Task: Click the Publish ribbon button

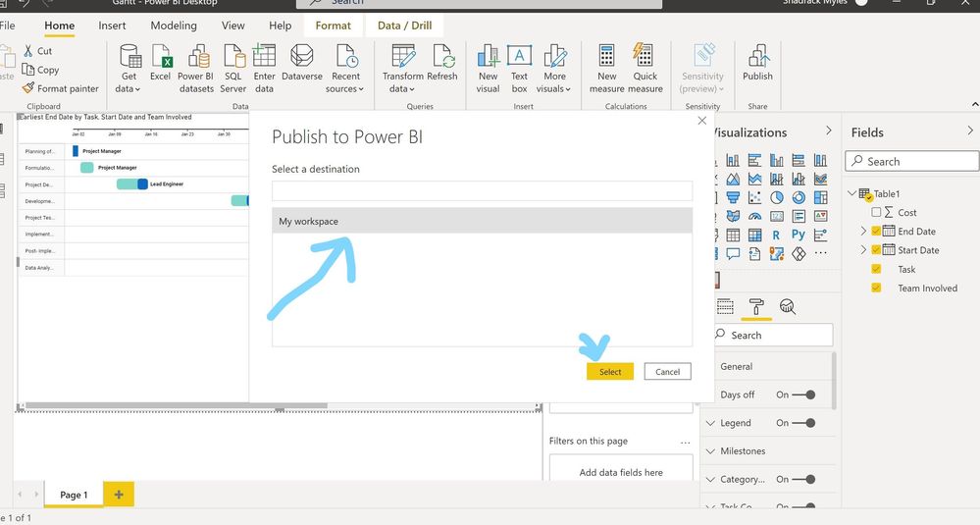Action: pos(757,63)
